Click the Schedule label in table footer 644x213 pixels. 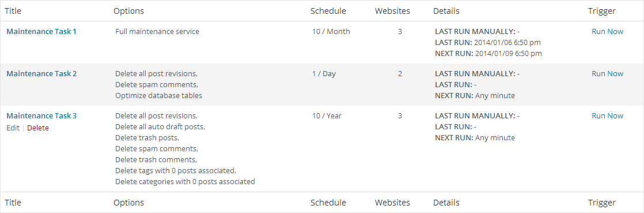point(328,203)
